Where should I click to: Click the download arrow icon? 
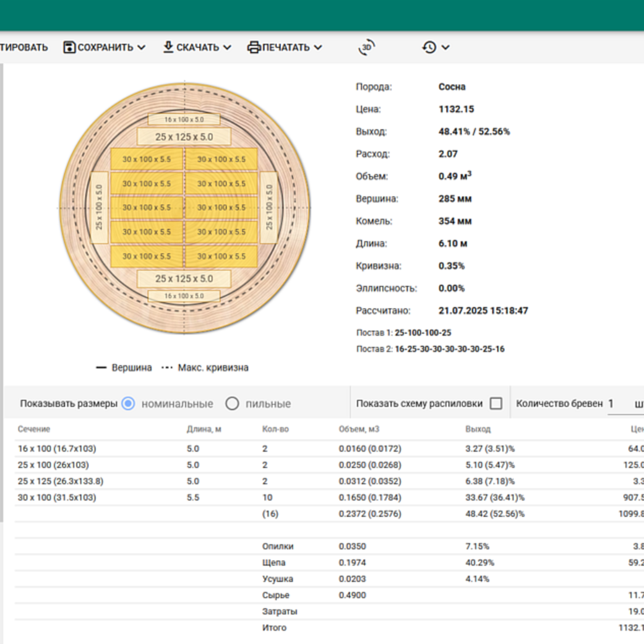[x=168, y=47]
